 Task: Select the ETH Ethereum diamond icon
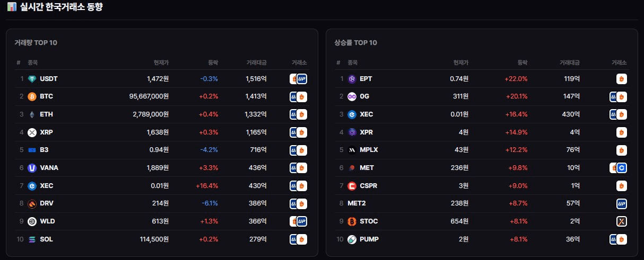(x=32, y=114)
